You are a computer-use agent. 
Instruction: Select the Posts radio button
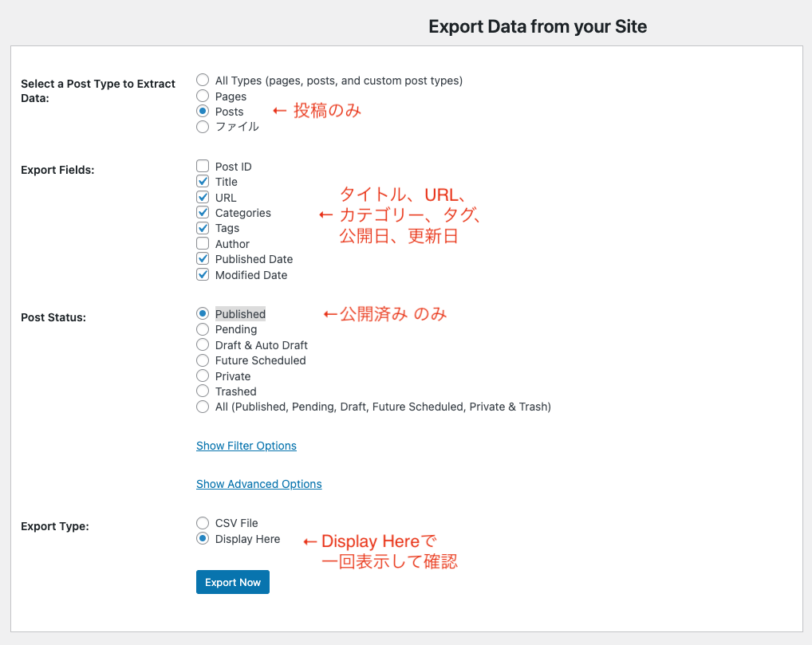click(203, 112)
